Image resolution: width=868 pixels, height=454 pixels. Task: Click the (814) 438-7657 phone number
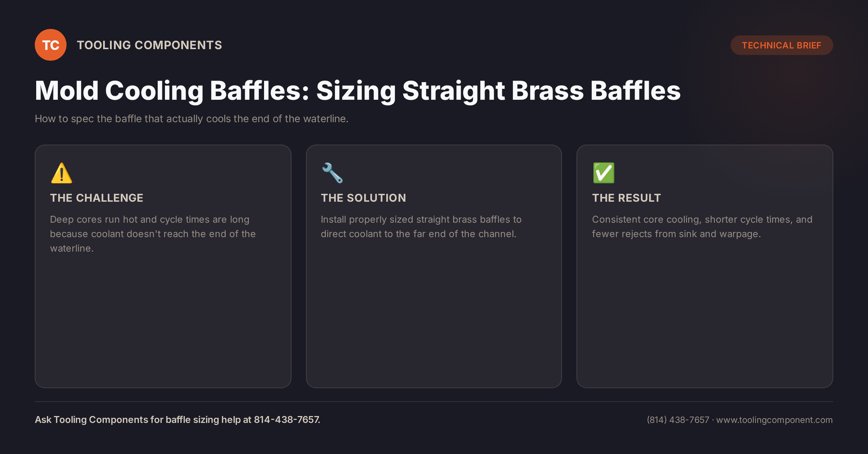(x=678, y=420)
